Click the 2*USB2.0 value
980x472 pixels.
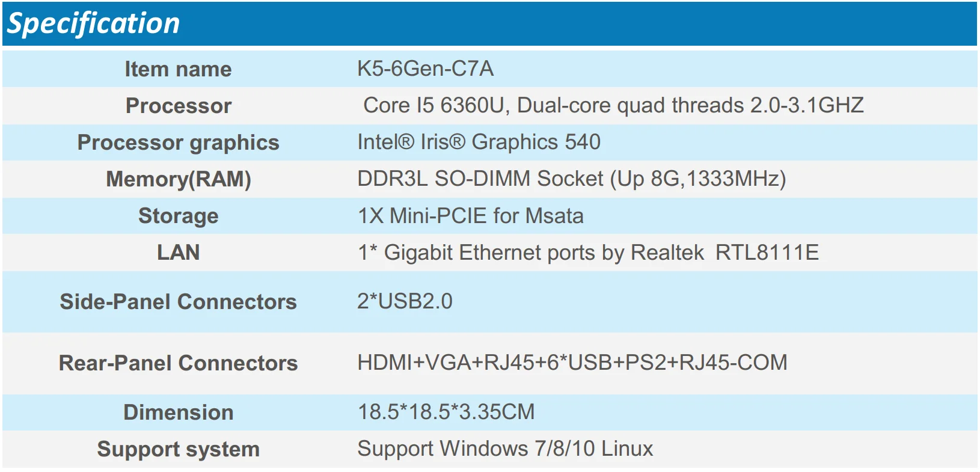click(x=405, y=301)
